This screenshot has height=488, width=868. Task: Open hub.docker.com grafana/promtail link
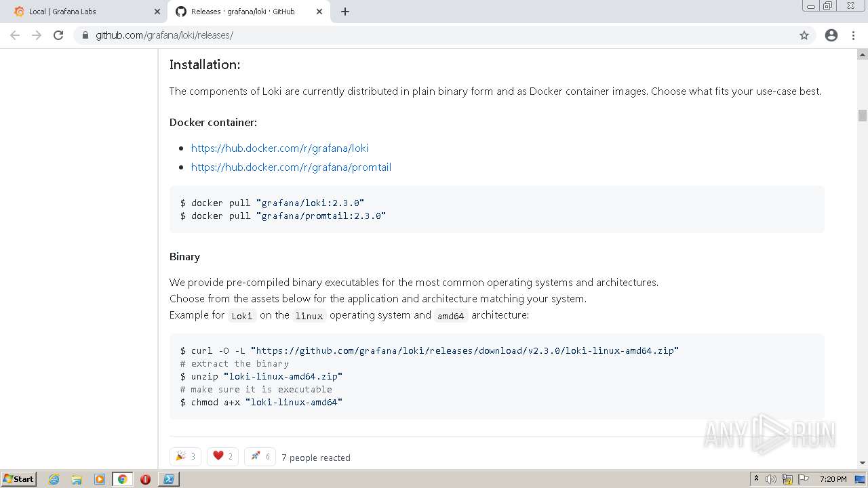click(x=291, y=167)
